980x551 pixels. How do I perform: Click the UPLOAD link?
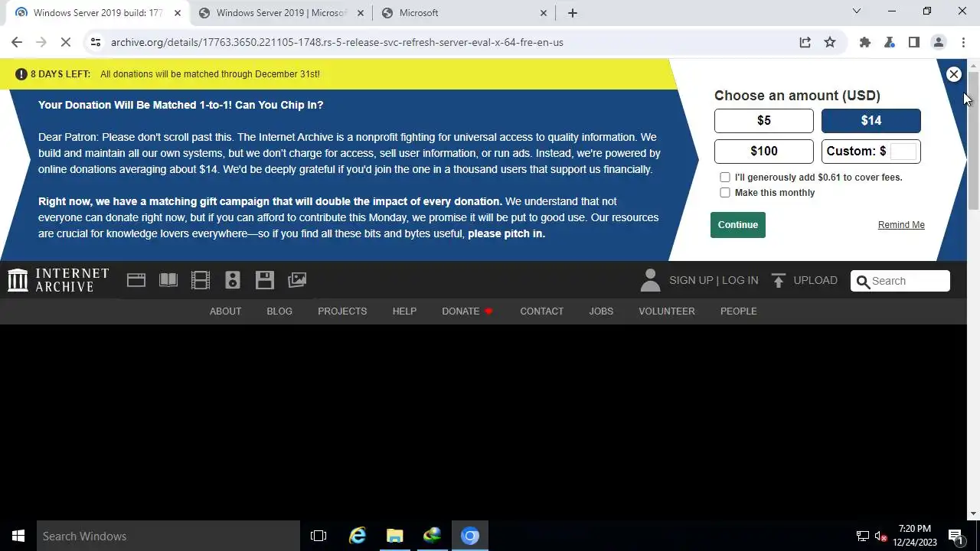pyautogui.click(x=815, y=280)
